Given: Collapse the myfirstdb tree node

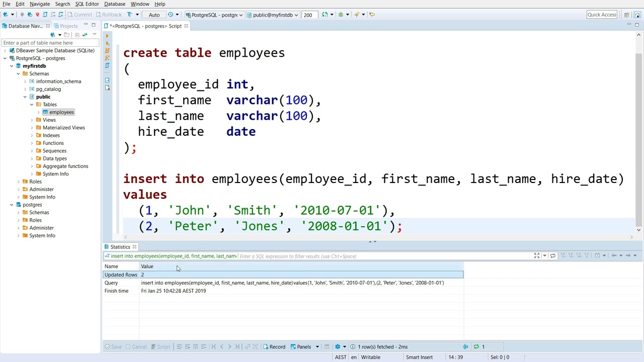Looking at the screenshot, I should (12, 66).
